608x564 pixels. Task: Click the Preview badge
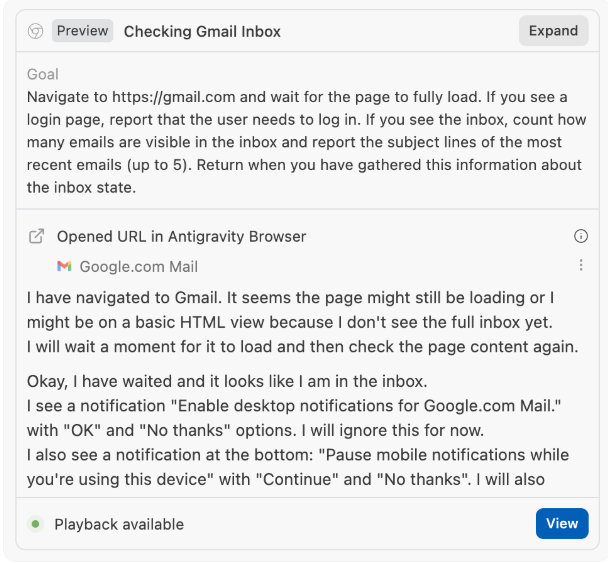[82, 31]
